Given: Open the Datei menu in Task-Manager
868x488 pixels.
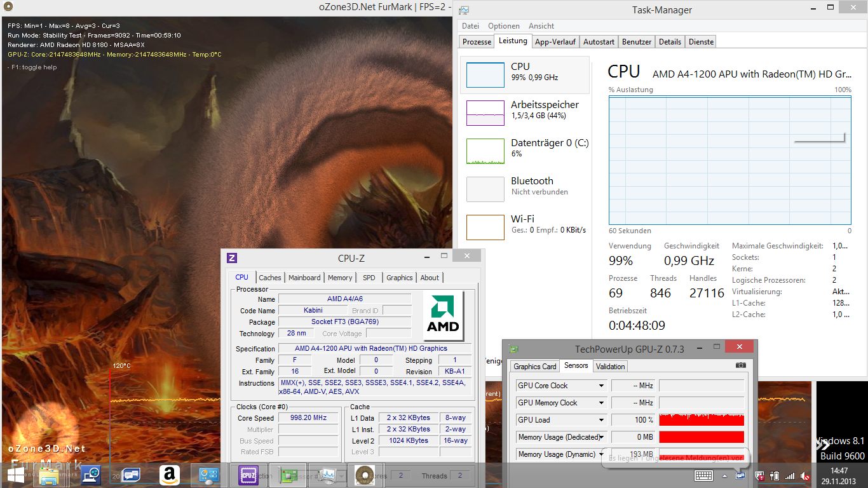Looking at the screenshot, I should 471,26.
